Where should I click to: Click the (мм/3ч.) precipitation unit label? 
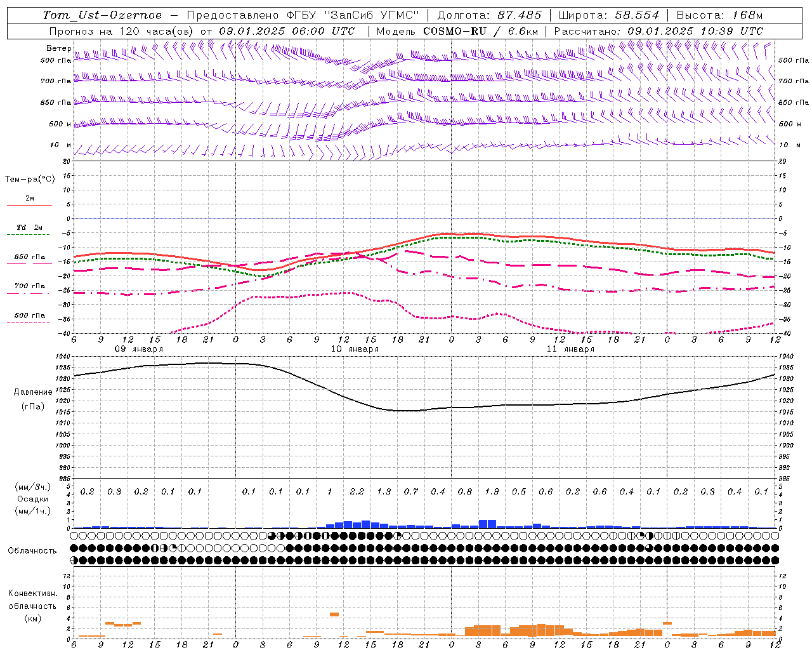click(33, 487)
